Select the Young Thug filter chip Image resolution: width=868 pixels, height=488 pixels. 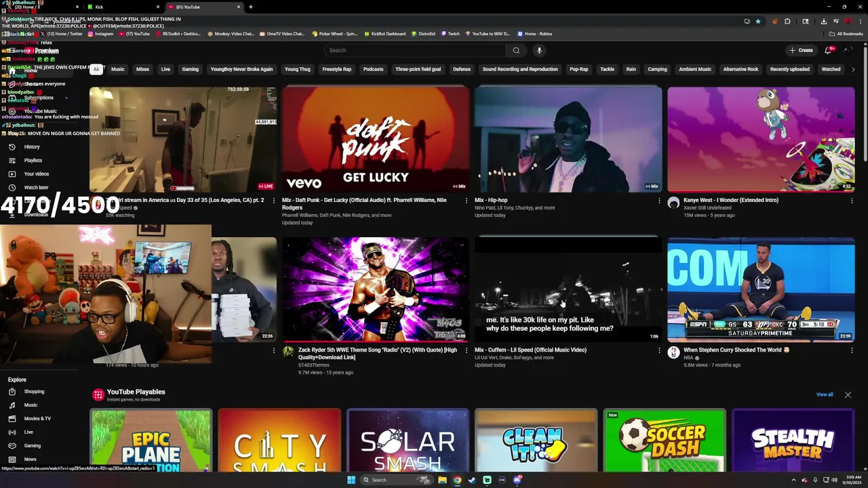coord(297,69)
